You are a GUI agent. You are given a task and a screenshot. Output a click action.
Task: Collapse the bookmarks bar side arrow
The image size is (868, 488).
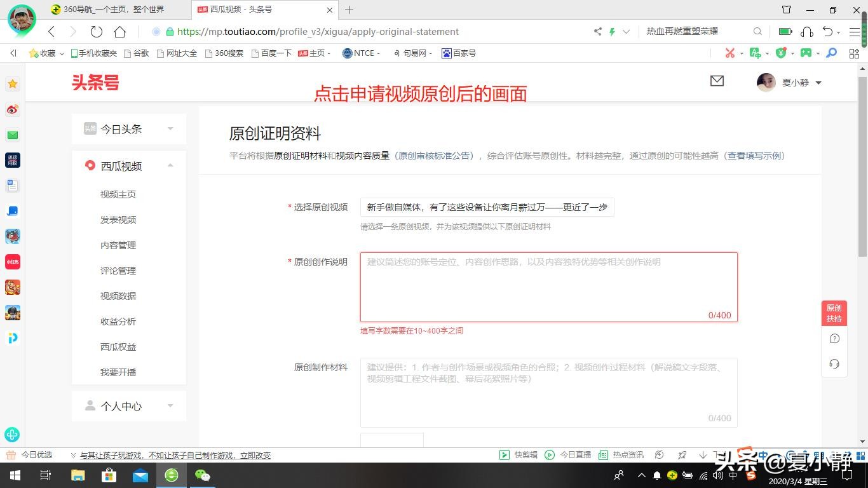point(13,53)
